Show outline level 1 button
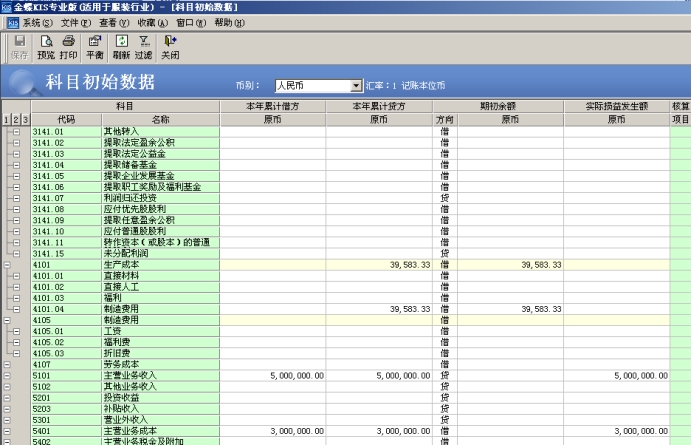 (x=6, y=120)
